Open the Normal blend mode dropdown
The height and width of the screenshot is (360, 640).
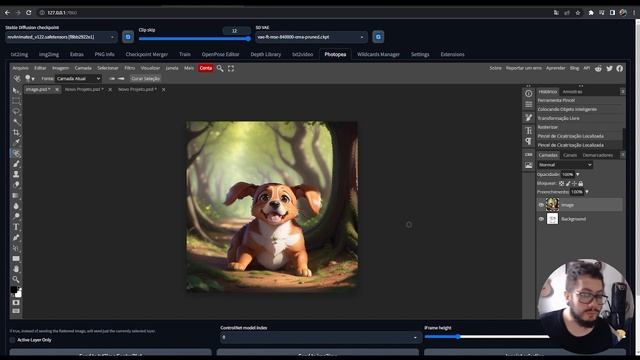565,164
